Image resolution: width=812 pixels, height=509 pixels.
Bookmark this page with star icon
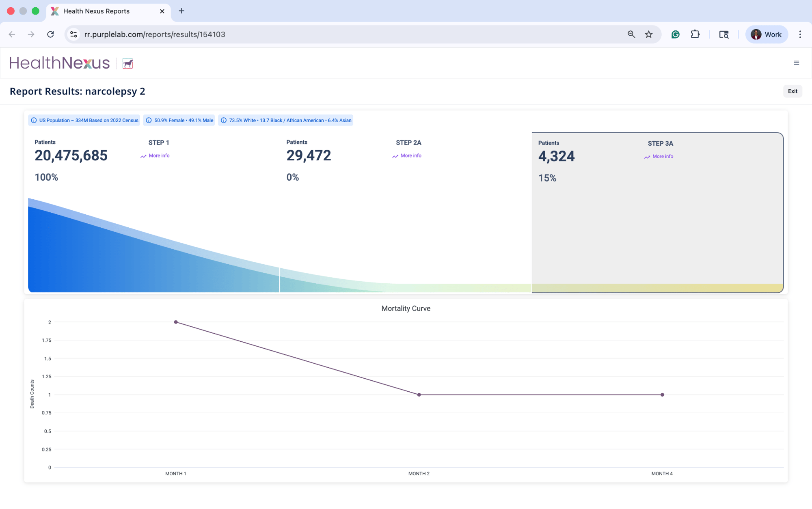[649, 35]
